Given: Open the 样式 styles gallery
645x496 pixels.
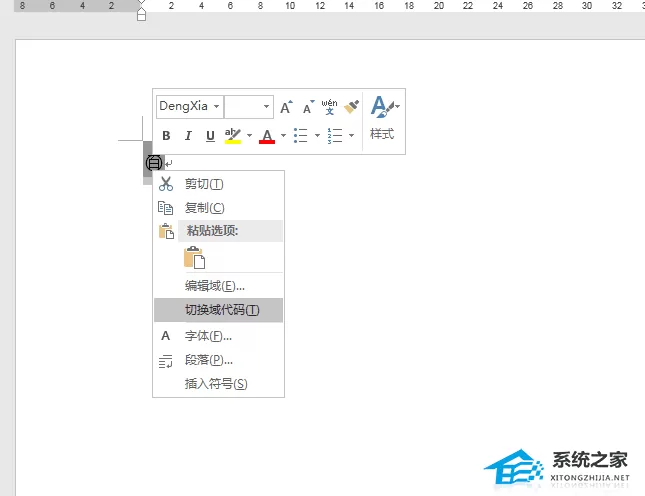Looking at the screenshot, I should [x=384, y=118].
